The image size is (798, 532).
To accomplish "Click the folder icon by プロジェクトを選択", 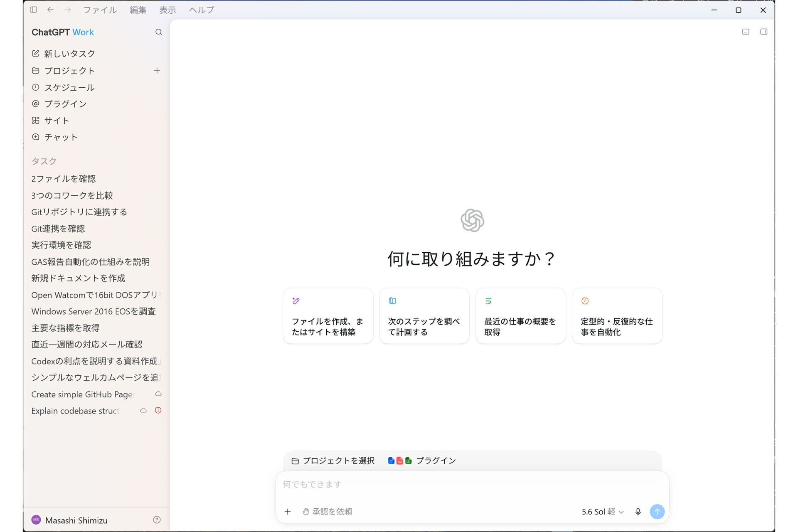I will pyautogui.click(x=295, y=461).
